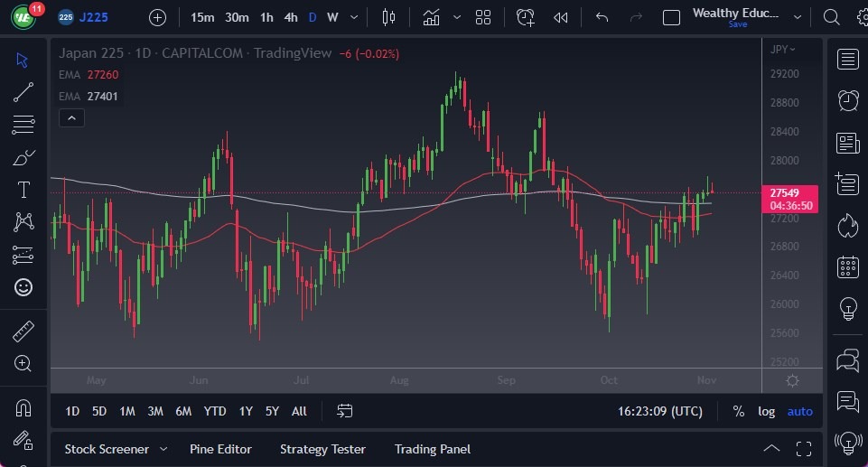The width and height of the screenshot is (868, 467).
Task: Click the Undo arrow
Action: pos(602,17)
